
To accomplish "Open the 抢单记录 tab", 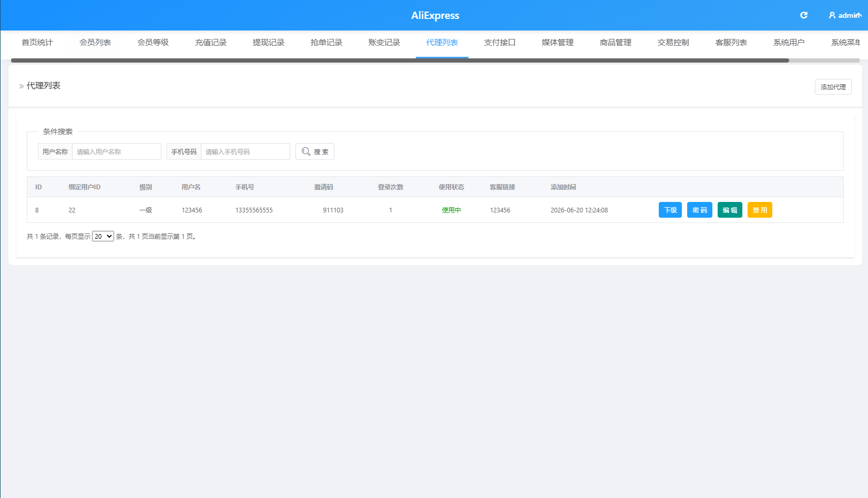I will click(326, 43).
